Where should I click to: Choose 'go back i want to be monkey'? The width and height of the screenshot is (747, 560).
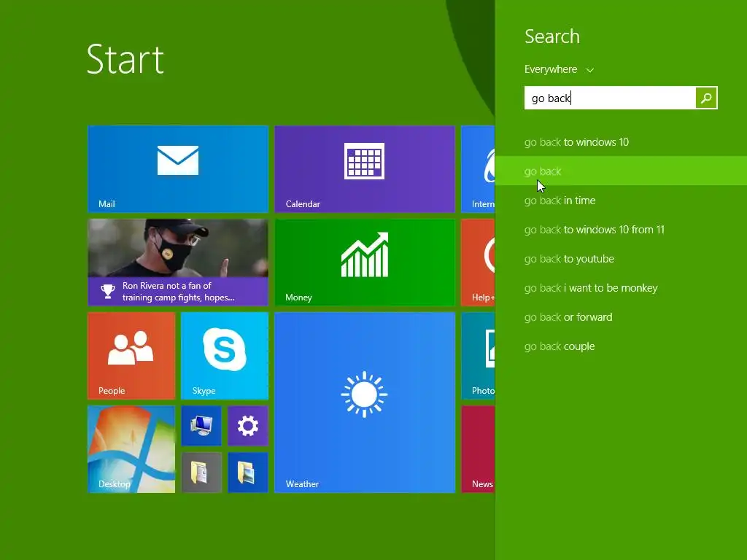[x=622, y=288]
